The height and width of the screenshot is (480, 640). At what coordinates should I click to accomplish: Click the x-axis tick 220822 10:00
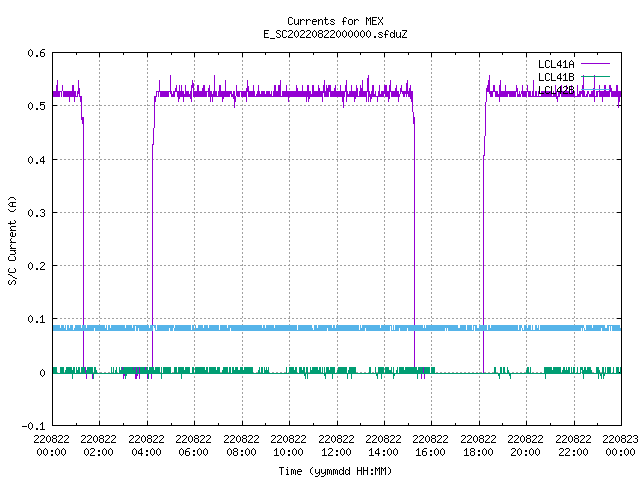coord(288,446)
